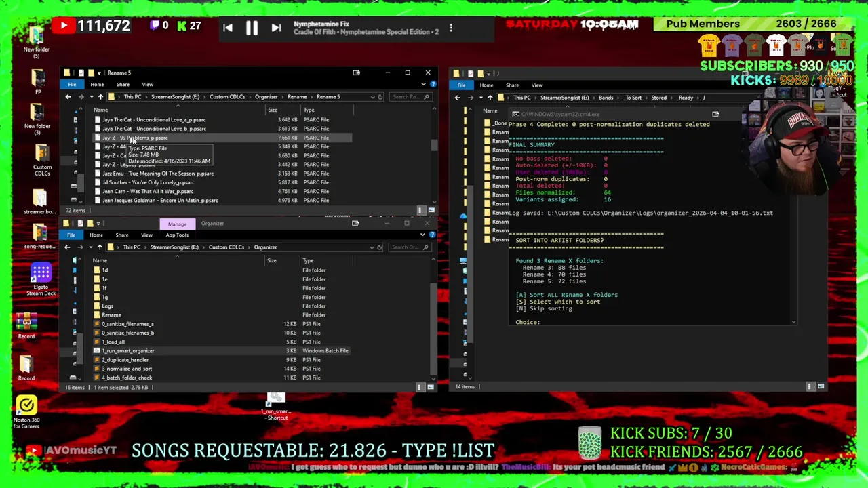Expand address history dropdown in Organizer window

(371, 247)
